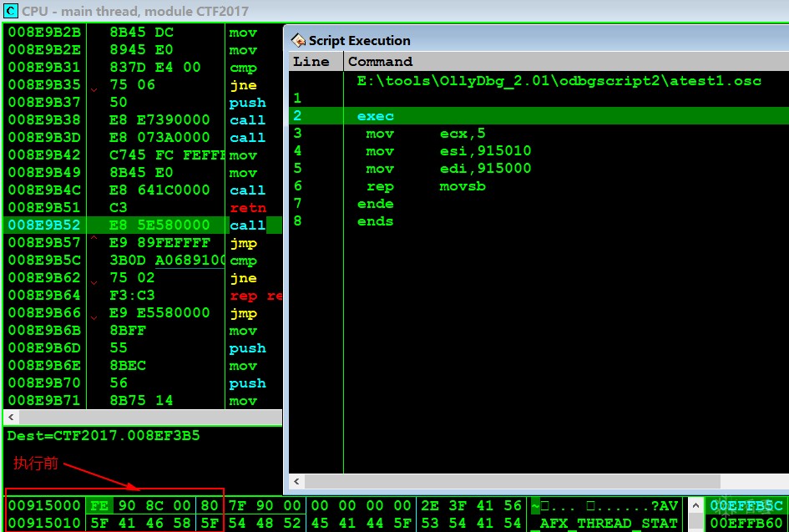Screen dimensions: 789x532
Task: Select stack address 00EFFB5C
Action: pos(746,505)
